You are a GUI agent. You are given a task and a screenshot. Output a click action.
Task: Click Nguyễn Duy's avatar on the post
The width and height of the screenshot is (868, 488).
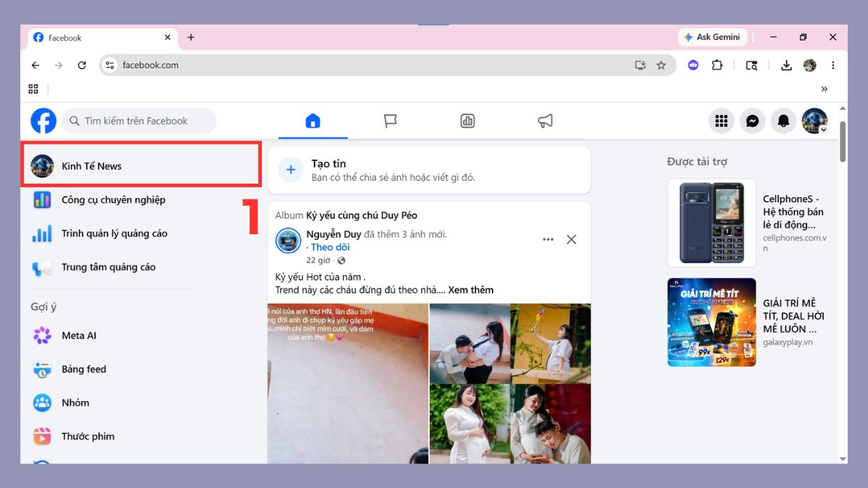[x=288, y=241]
